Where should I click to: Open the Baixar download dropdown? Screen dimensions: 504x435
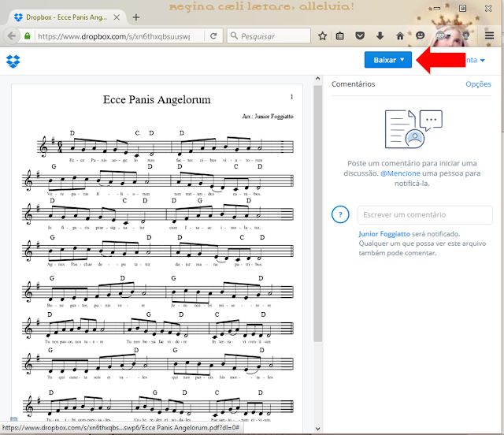point(388,60)
